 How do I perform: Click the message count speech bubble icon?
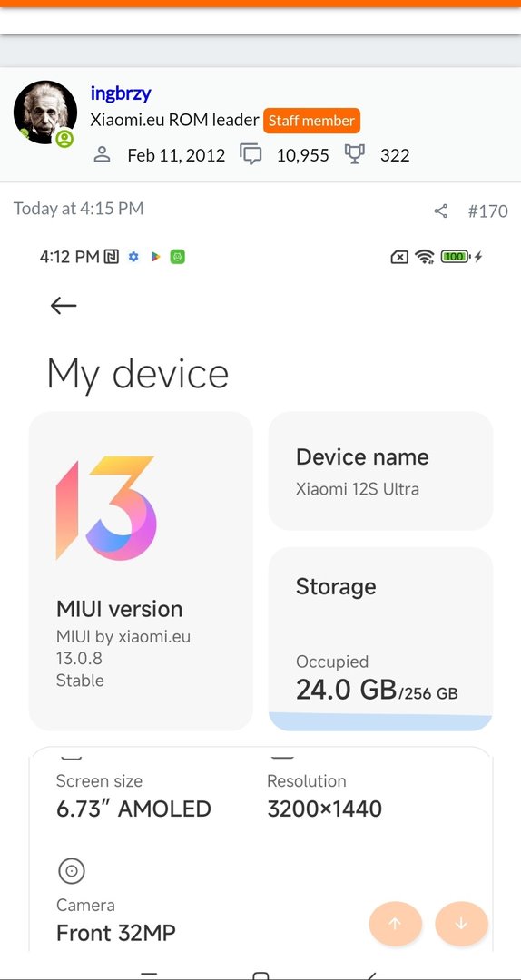coord(251,154)
